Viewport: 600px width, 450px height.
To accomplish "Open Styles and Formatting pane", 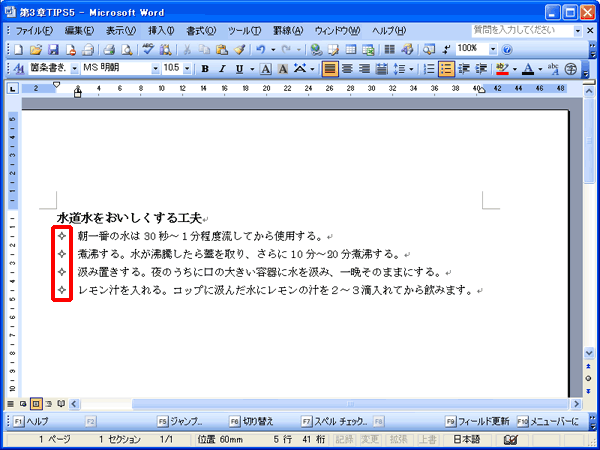I will 19,69.
